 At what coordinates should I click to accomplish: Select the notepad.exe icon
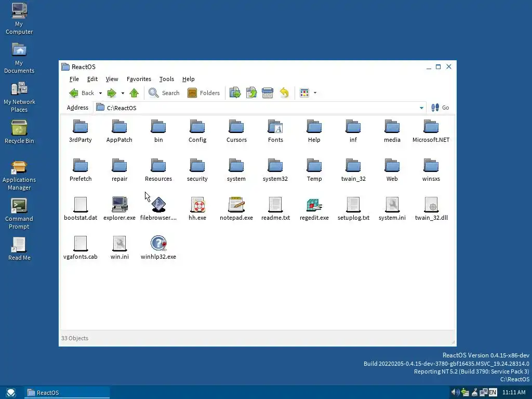pyautogui.click(x=236, y=205)
